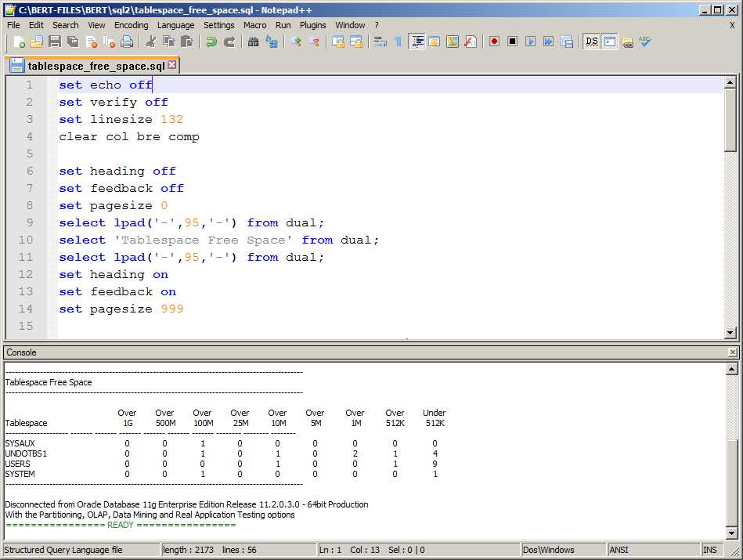Screen dimensions: 743x560
Task: Click the spell check ABC icon
Action: (x=645, y=42)
